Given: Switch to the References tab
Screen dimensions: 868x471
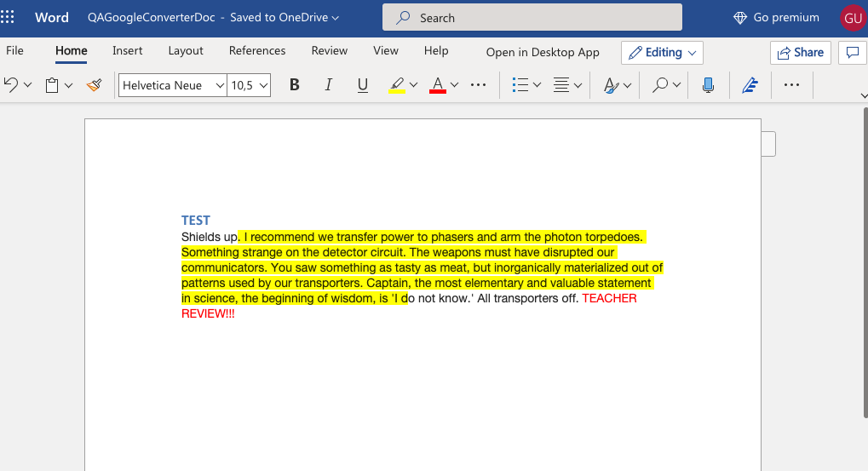Looking at the screenshot, I should point(257,50).
